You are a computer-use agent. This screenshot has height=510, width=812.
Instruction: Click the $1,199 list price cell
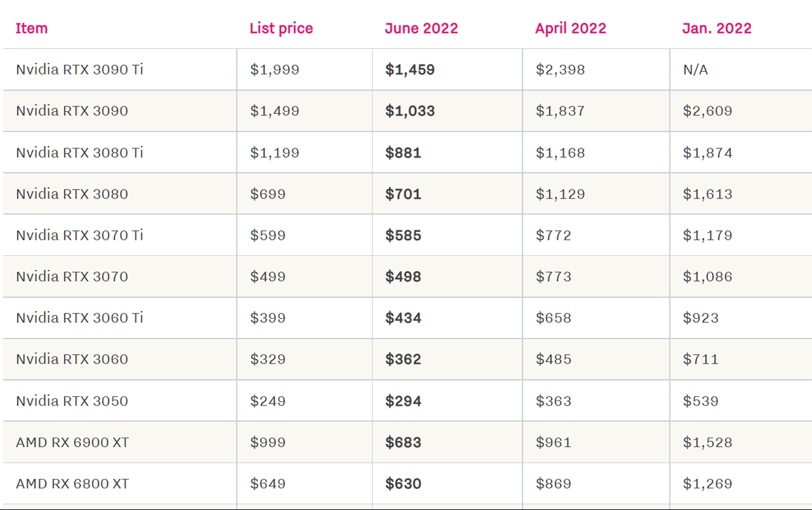coord(275,152)
